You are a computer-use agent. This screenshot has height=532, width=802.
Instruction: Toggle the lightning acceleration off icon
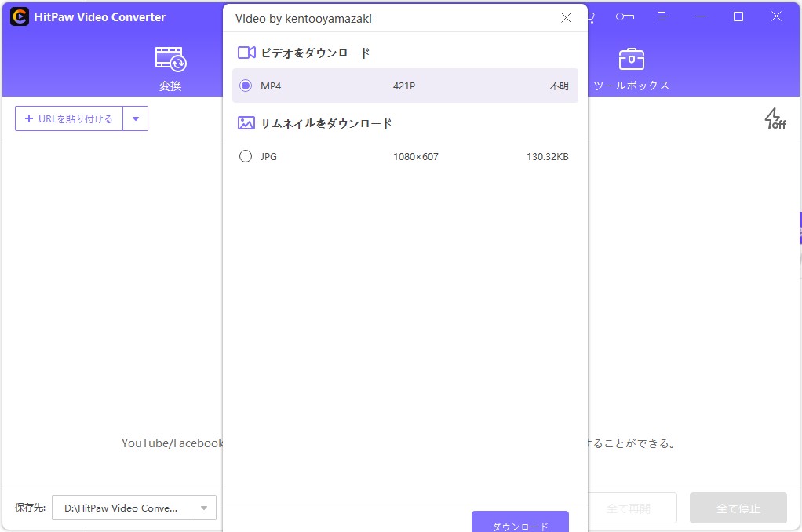(x=775, y=118)
